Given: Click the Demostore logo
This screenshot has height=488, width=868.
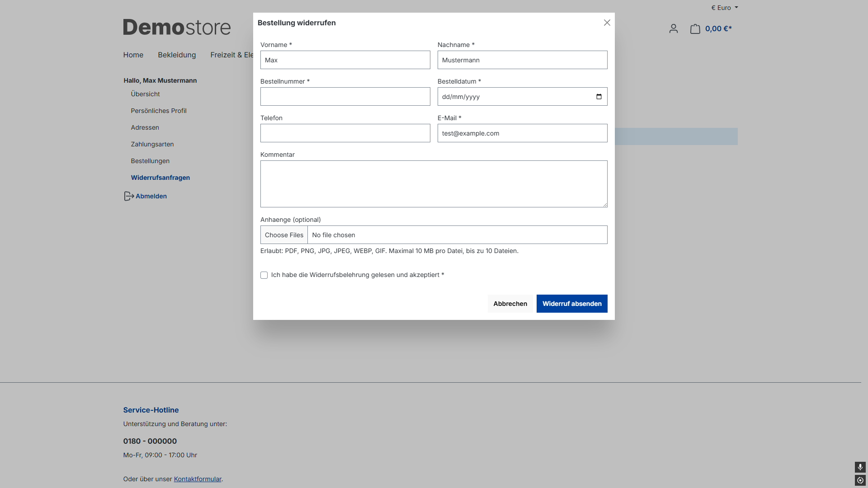Looking at the screenshot, I should pos(177,27).
